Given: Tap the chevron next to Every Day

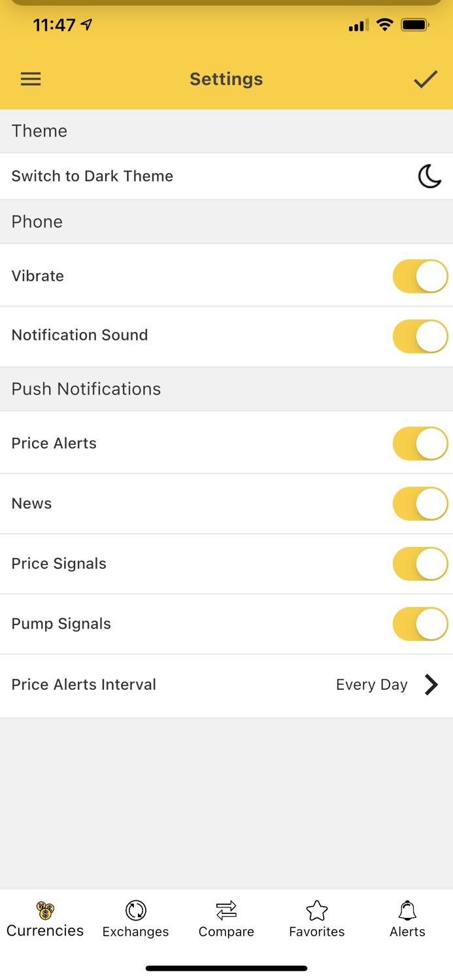Looking at the screenshot, I should (431, 684).
